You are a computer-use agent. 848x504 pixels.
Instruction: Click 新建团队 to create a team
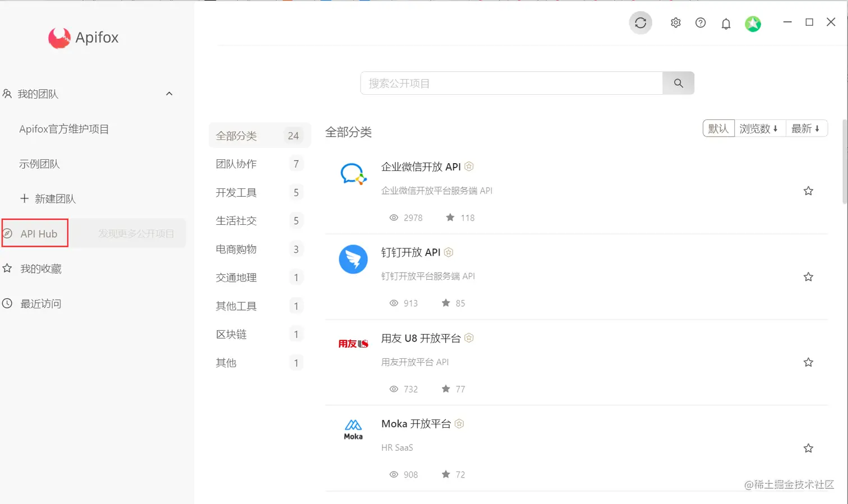coord(47,198)
